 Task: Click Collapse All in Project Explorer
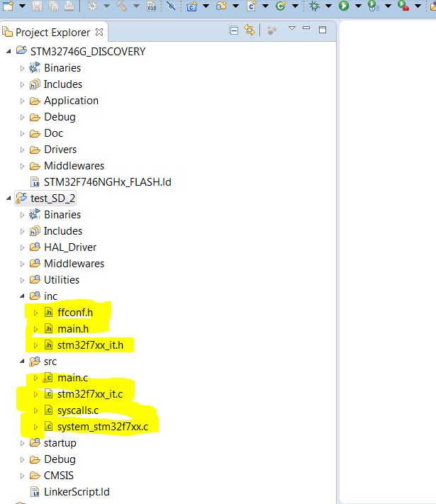pos(234,30)
